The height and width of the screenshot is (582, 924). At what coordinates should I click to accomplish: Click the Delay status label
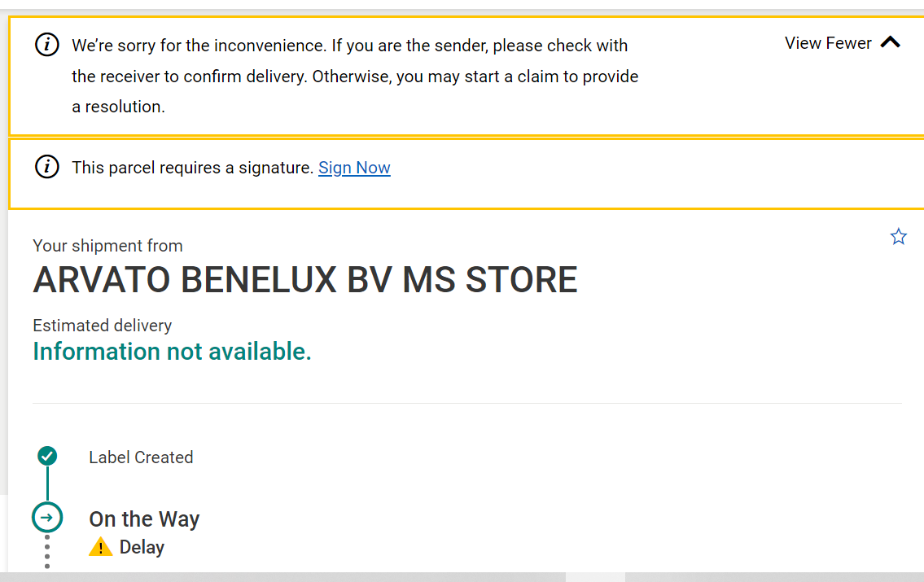click(x=142, y=547)
